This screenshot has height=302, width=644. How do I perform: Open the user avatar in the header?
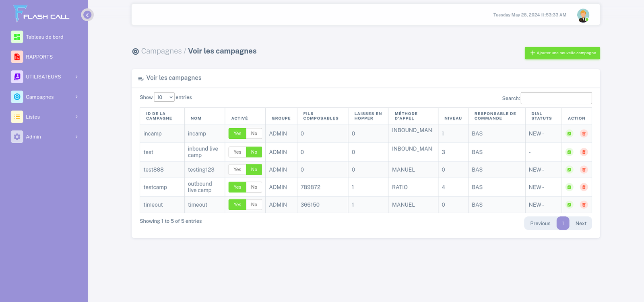tap(583, 15)
